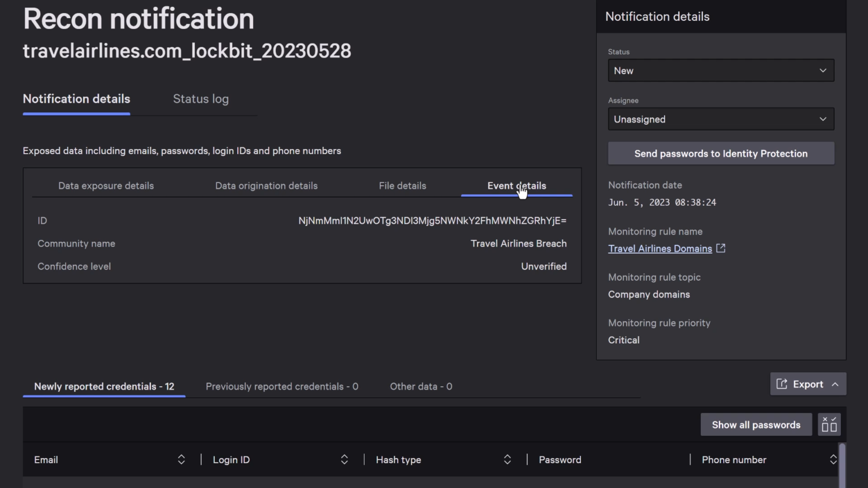This screenshot has width=868, height=488.
Task: Open the external link icon beside Travel Airlines Domains
Action: [721, 248]
